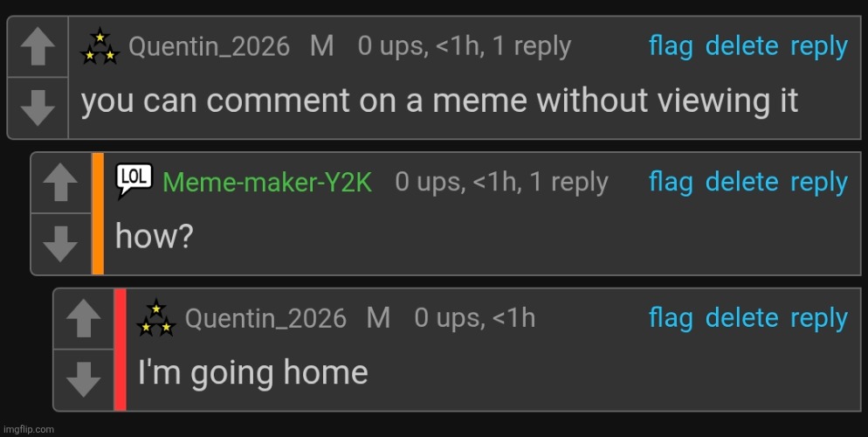868x437 pixels.
Task: Open Quentin_2026 profile from the top comment
Action: 209,46
